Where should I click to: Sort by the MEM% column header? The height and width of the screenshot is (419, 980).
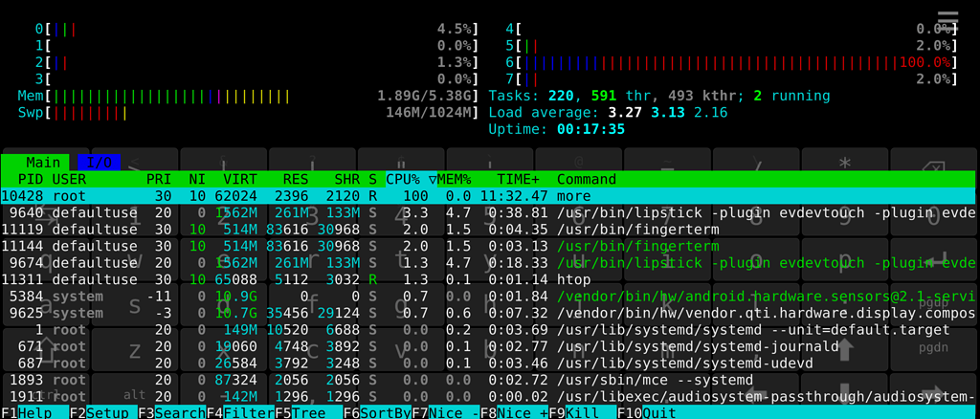pos(455,179)
